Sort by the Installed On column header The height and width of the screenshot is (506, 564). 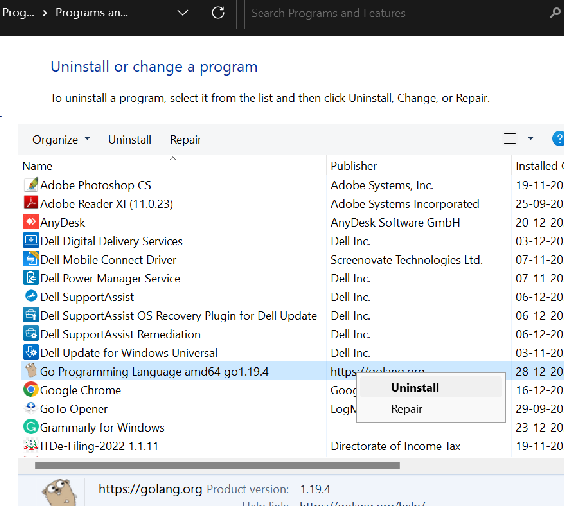click(539, 166)
